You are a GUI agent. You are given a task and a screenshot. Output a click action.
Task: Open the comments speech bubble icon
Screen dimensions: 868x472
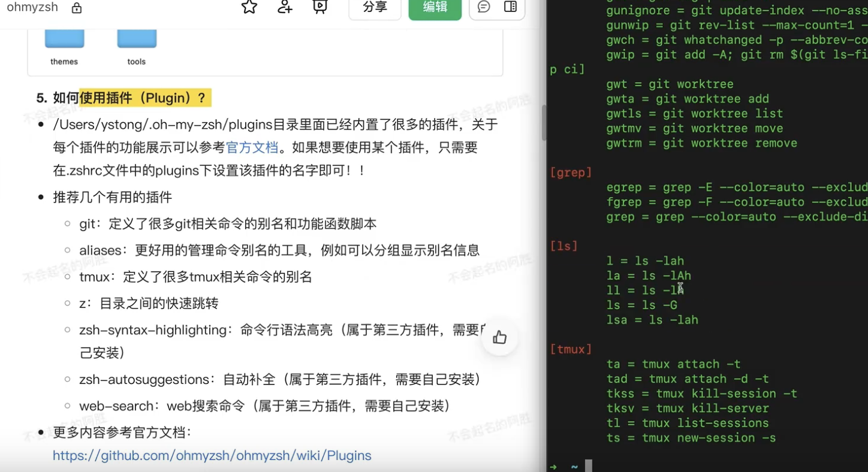click(x=484, y=7)
